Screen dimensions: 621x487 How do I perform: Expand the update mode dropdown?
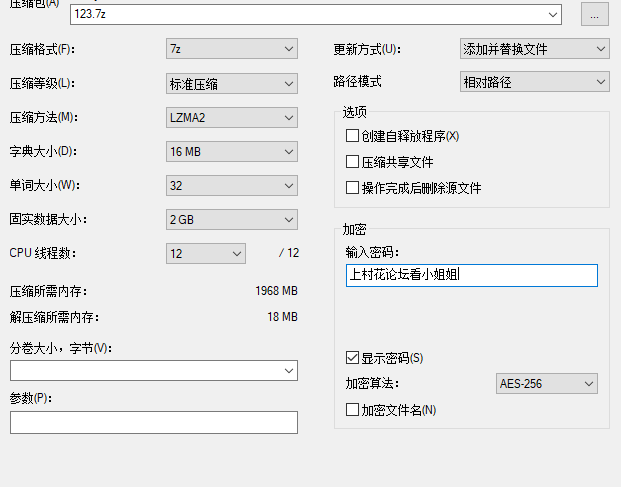tap(534, 48)
